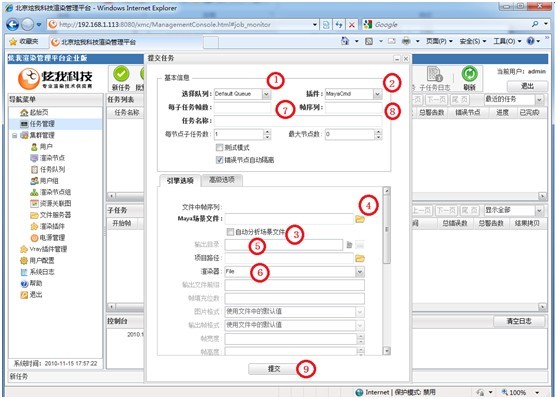Enable the 测试模式 checkbox
This screenshot has height=399, width=557.
tap(220, 147)
